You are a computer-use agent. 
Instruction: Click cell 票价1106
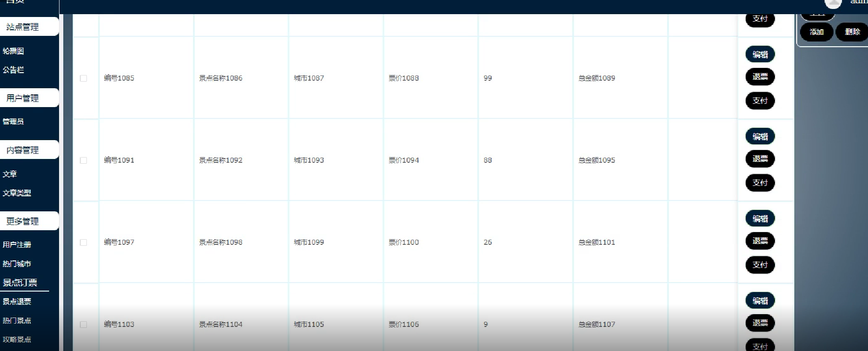[x=404, y=325]
